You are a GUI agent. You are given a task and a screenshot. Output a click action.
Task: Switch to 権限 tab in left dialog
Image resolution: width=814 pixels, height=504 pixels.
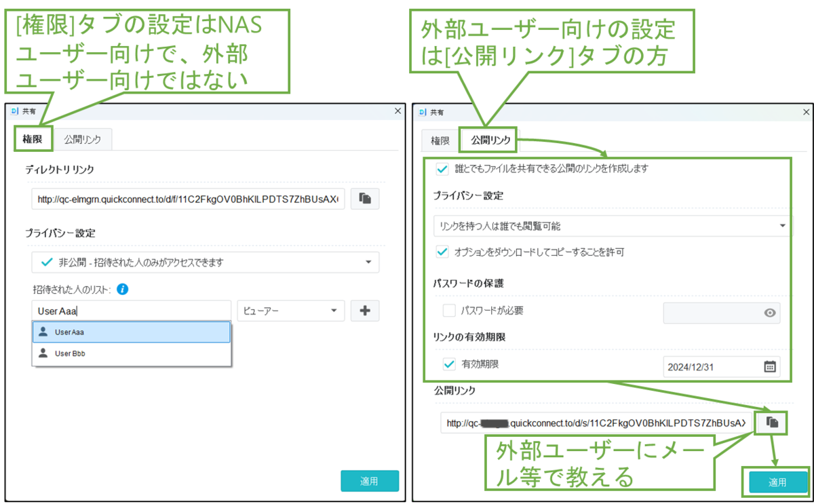(x=33, y=139)
